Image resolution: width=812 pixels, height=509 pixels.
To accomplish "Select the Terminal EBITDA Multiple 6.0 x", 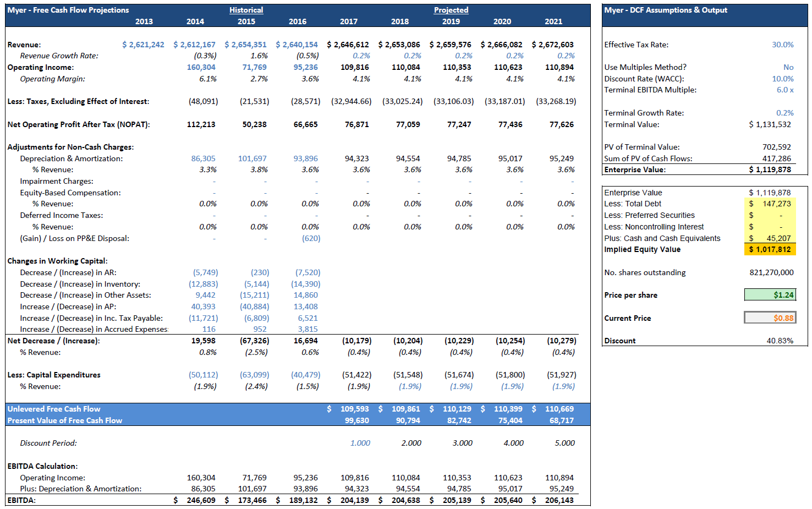I will point(784,90).
